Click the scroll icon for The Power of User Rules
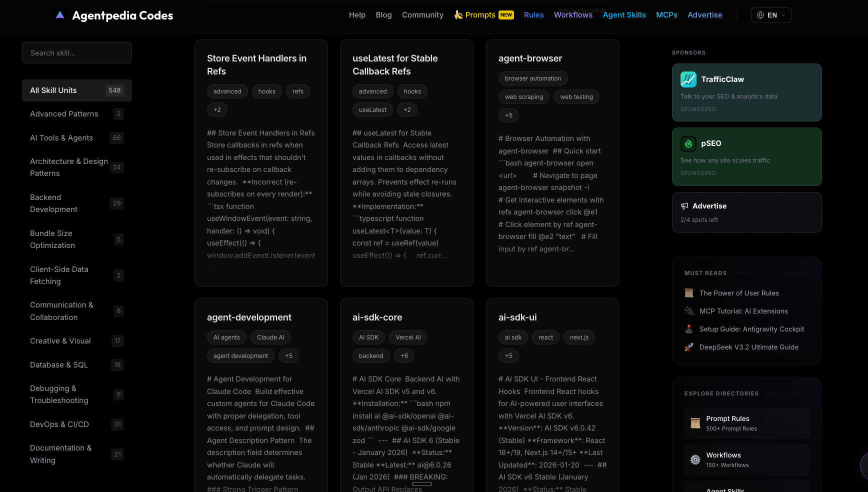This screenshot has height=492, width=868. coord(689,293)
